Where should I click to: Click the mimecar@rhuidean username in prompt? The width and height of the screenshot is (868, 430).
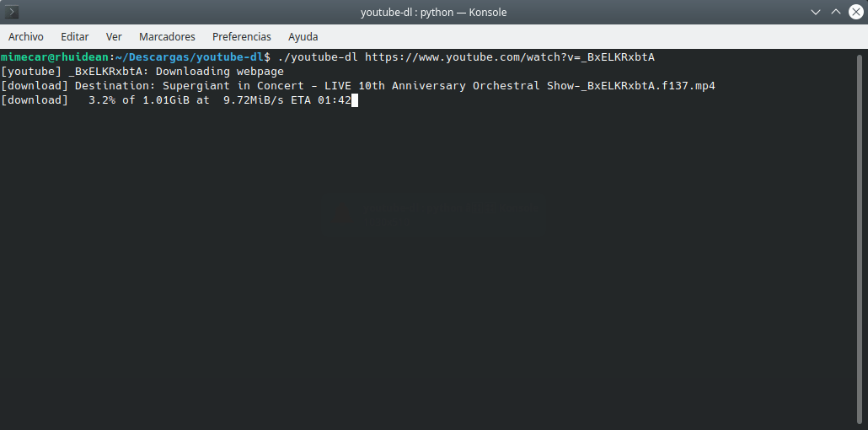55,57
